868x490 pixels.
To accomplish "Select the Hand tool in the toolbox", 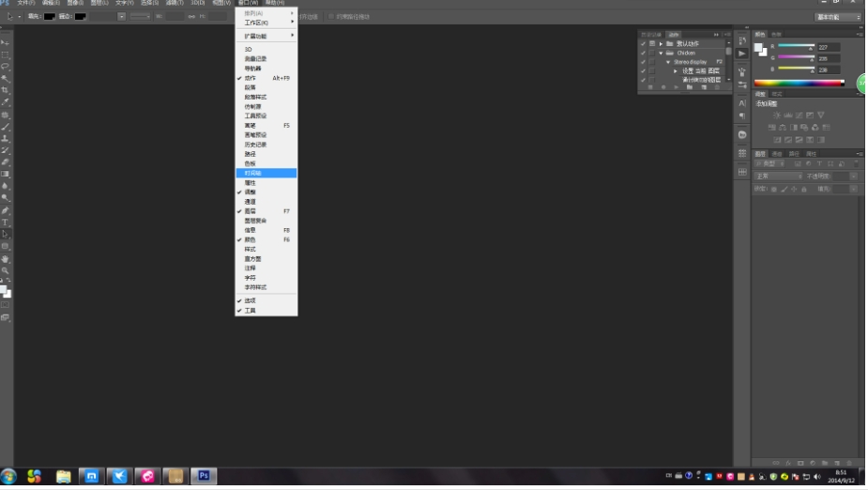I will (x=6, y=258).
